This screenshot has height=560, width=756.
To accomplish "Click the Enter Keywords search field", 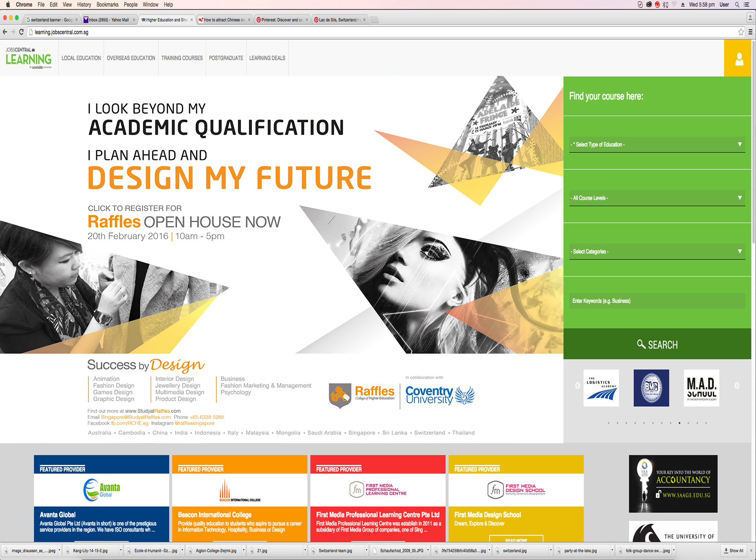I will point(657,301).
